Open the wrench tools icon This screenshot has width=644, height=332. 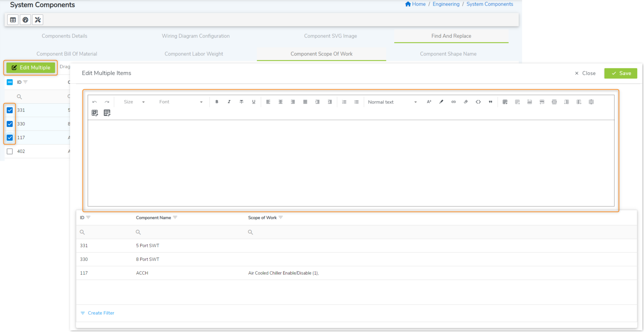38,20
